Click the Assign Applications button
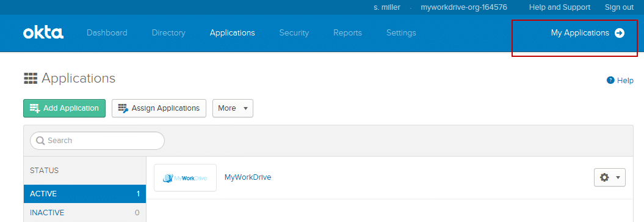 (x=159, y=108)
